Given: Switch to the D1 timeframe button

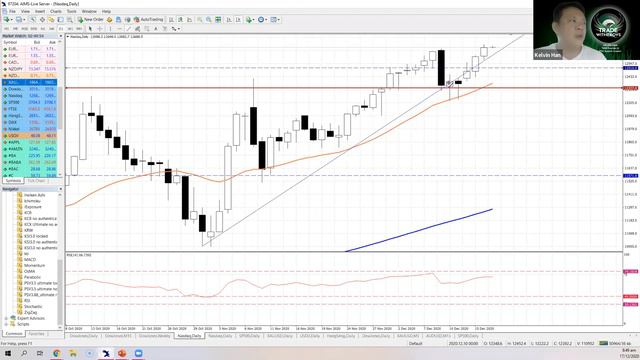Looking at the screenshot, I should click(61, 29).
